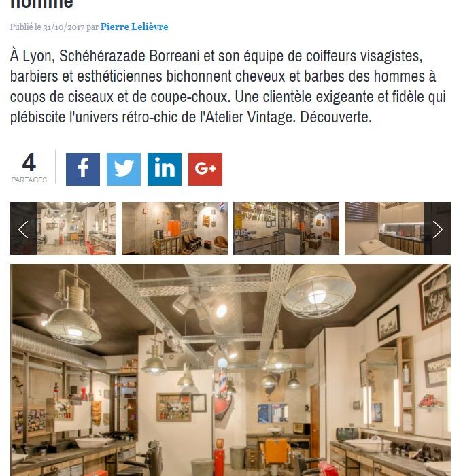Click the publication date 31/10/2017
Viewport: 461px width, 476px height.
click(63, 27)
